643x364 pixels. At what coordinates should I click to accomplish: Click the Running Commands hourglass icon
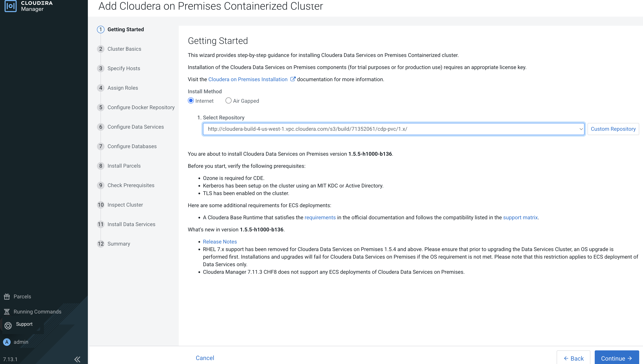(7, 311)
